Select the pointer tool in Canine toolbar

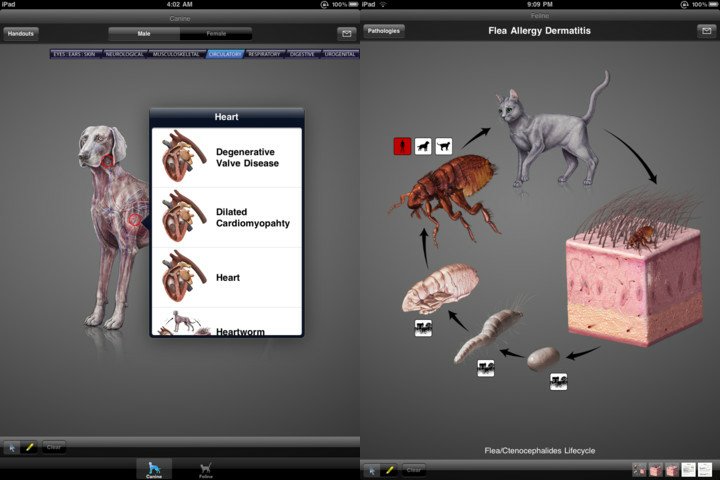[13, 447]
